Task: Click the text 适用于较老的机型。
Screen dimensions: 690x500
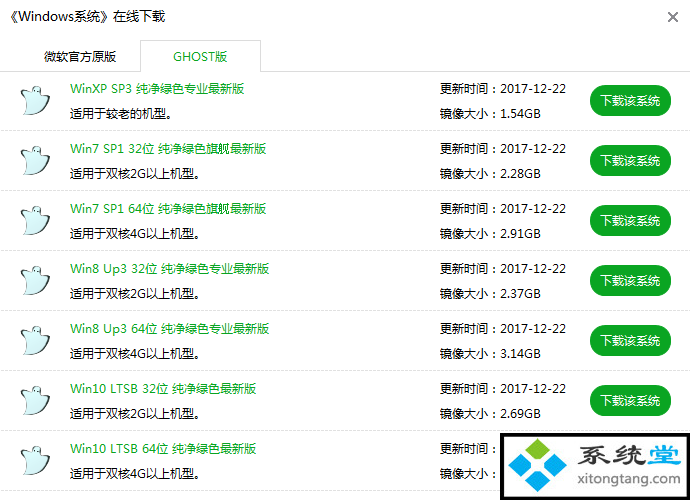Action: pos(121,114)
